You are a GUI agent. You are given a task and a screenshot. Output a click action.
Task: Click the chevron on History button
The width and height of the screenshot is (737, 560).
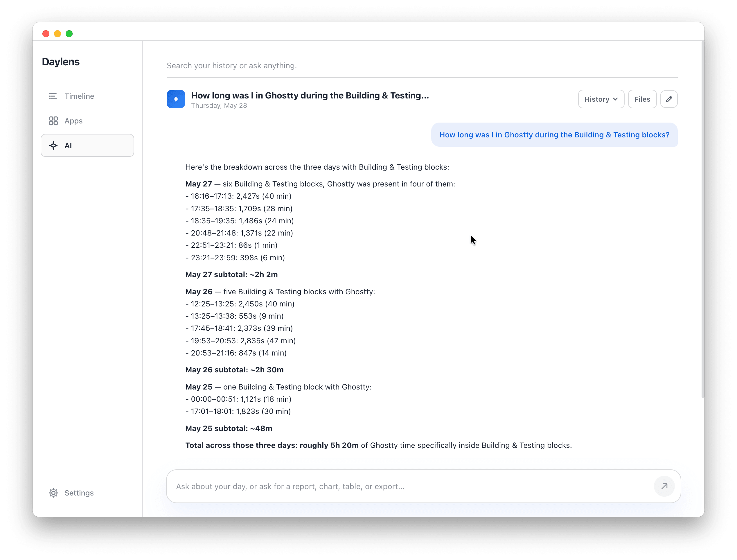point(615,99)
